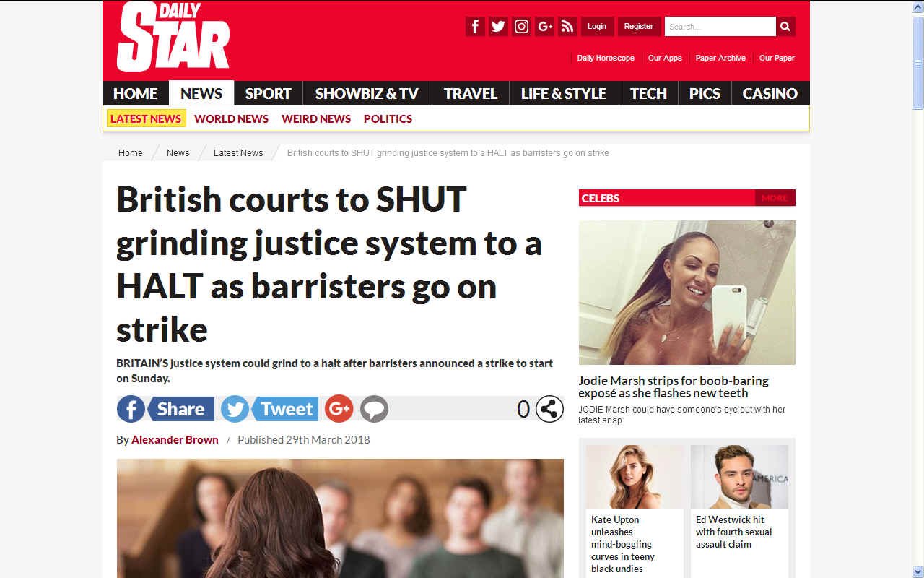Screen dimensions: 924x578
Task: Open the RSS feed icon
Action: [x=567, y=27]
